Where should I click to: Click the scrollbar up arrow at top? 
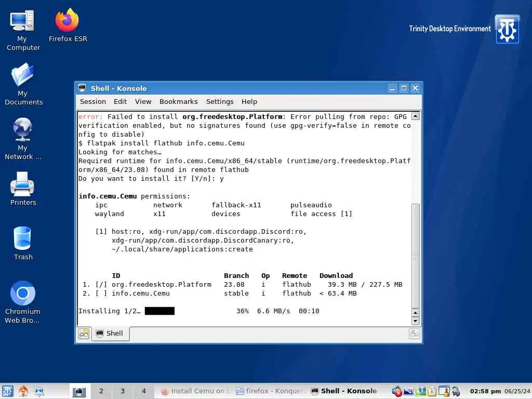pos(415,116)
